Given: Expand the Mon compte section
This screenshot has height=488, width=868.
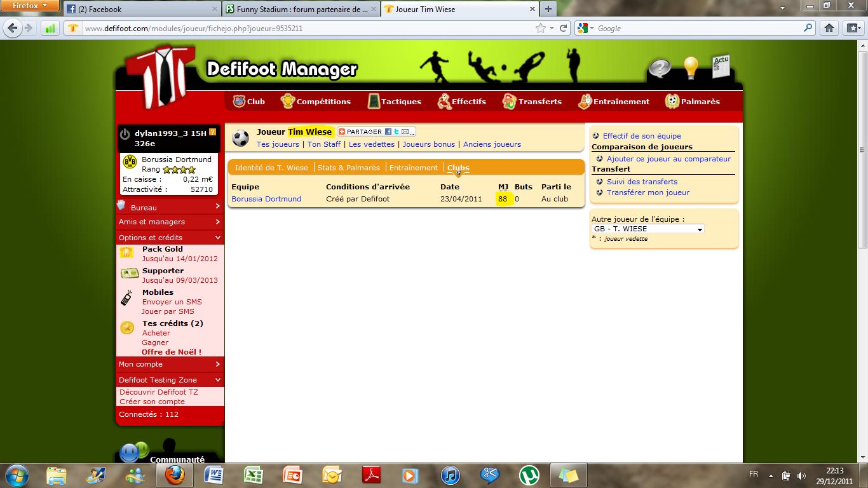Looking at the screenshot, I should coord(170,364).
